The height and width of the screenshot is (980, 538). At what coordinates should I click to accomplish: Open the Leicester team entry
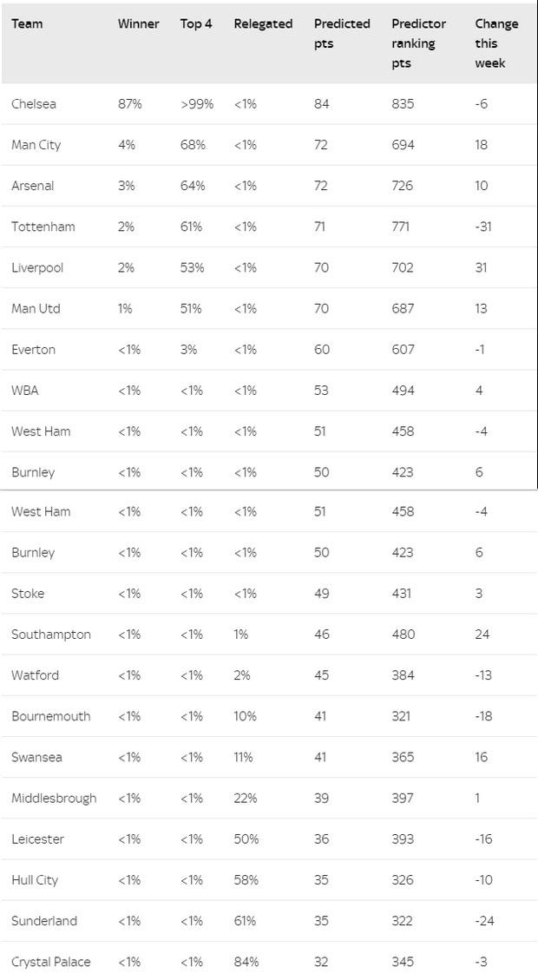[x=37, y=839]
